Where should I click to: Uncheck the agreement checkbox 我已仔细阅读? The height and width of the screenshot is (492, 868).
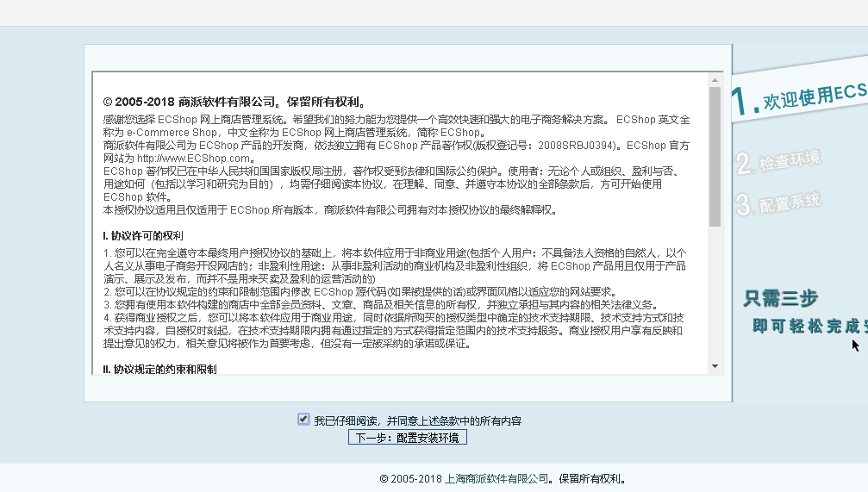click(303, 420)
